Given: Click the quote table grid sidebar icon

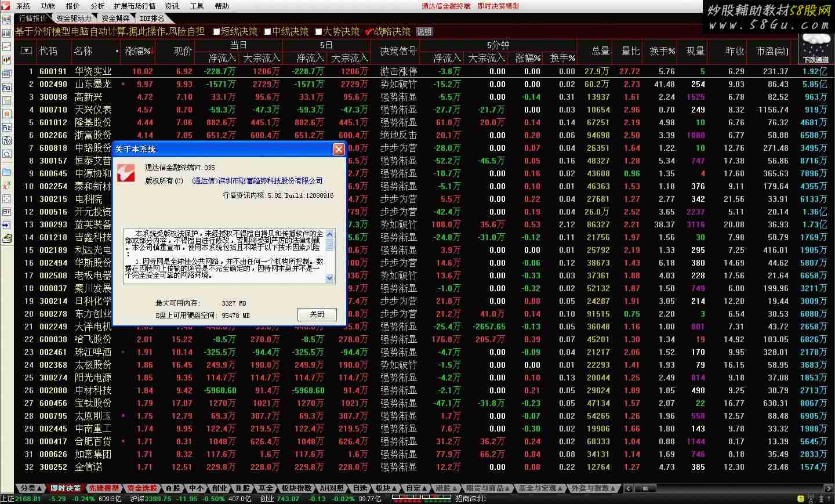Looking at the screenshot, I should point(6,34).
